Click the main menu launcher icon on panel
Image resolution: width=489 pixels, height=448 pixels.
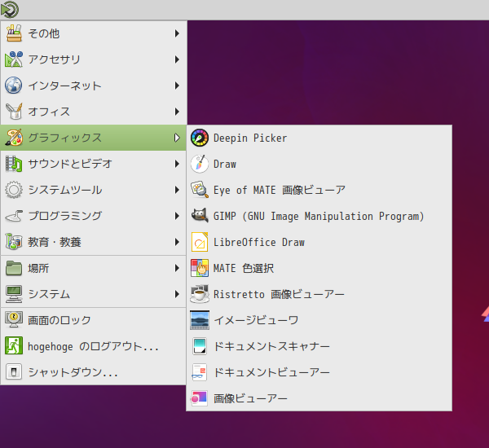(x=10, y=9)
